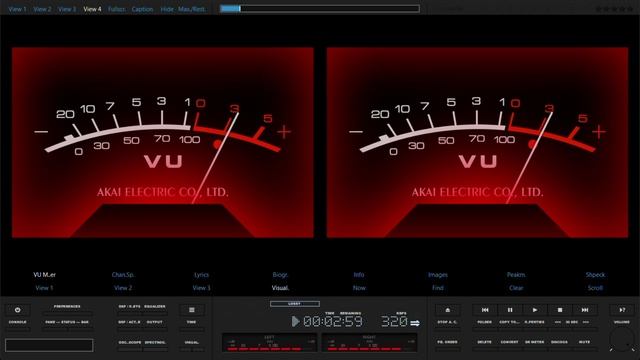The image size is (640, 360).
Task: Open Preferences
Action: [67, 307]
